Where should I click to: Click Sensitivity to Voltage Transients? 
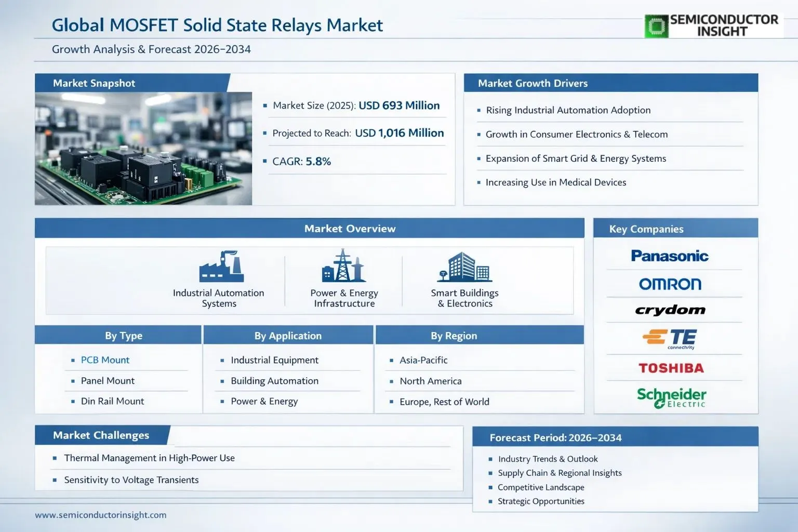[x=131, y=480]
